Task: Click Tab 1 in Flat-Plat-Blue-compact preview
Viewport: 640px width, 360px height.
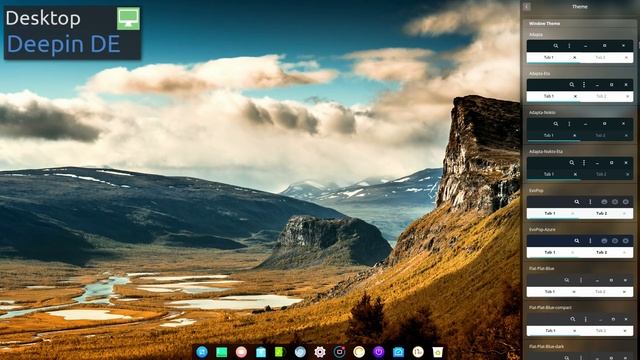Action: [x=550, y=331]
